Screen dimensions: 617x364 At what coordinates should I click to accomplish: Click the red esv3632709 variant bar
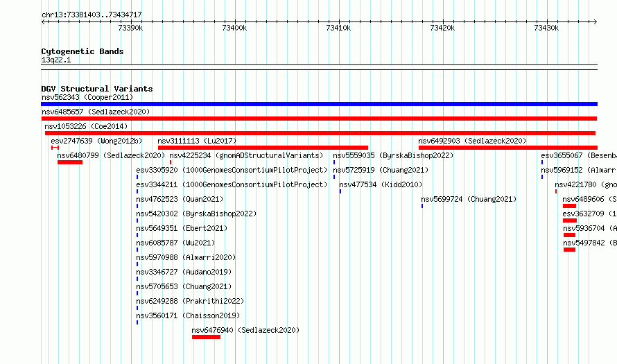point(570,220)
